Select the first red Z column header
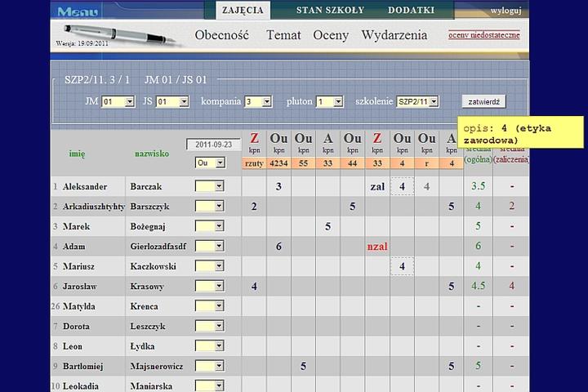Screen dimensions: 588x392 coord(254,139)
